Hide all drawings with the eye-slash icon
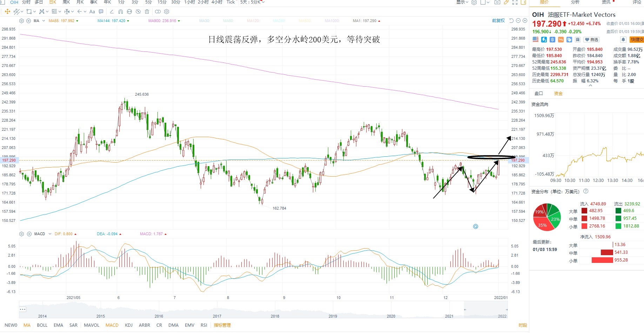 click(x=138, y=12)
